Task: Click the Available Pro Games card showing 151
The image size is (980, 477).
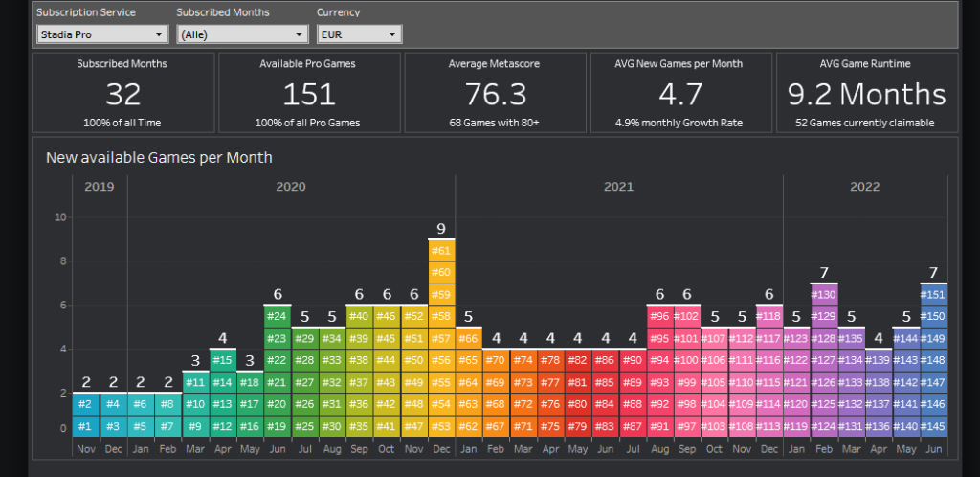Action: click(309, 93)
